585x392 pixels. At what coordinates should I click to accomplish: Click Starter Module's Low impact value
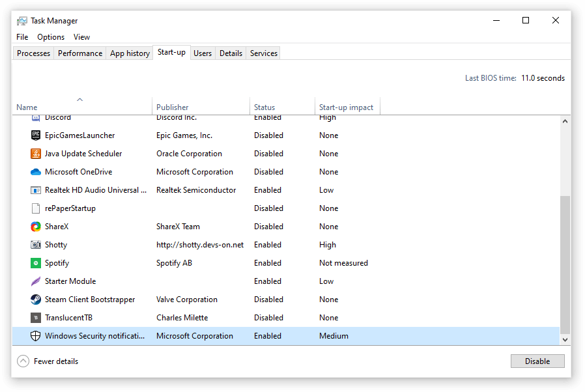(326, 281)
